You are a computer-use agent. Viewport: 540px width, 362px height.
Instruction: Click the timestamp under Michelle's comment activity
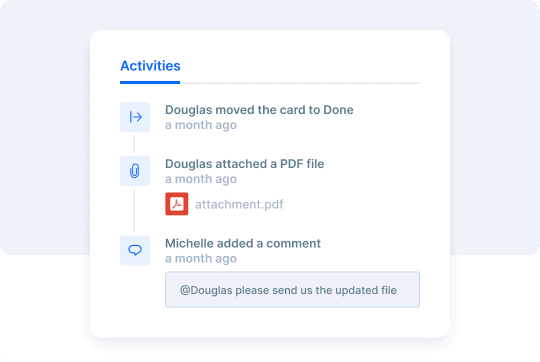tap(201, 259)
